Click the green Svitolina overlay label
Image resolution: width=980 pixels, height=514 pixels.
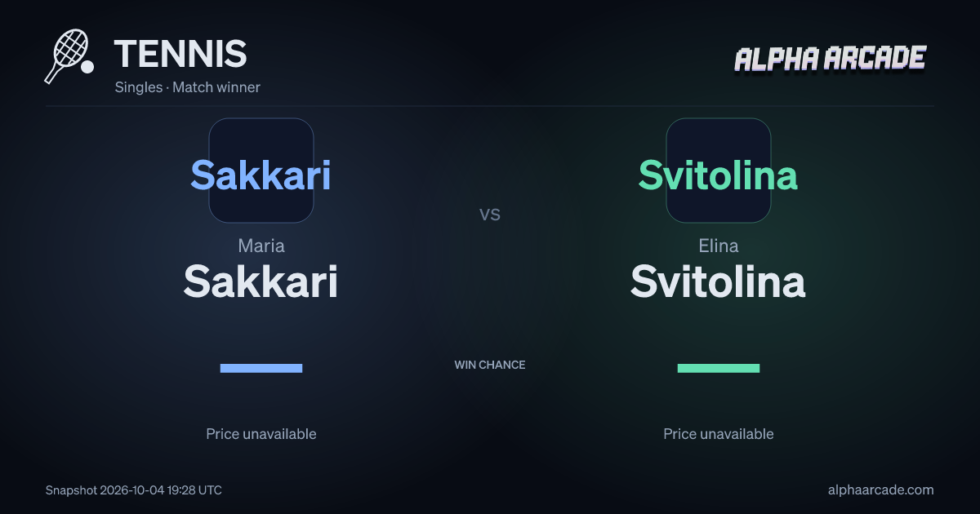[x=718, y=175]
